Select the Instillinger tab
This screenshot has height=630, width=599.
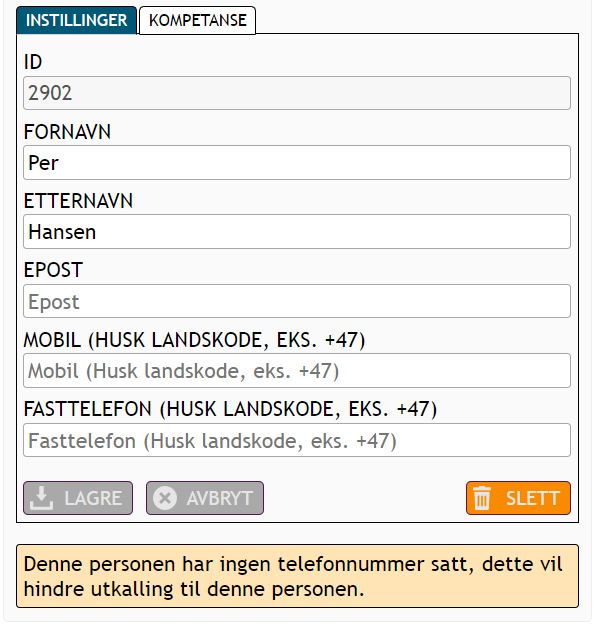tap(76, 20)
